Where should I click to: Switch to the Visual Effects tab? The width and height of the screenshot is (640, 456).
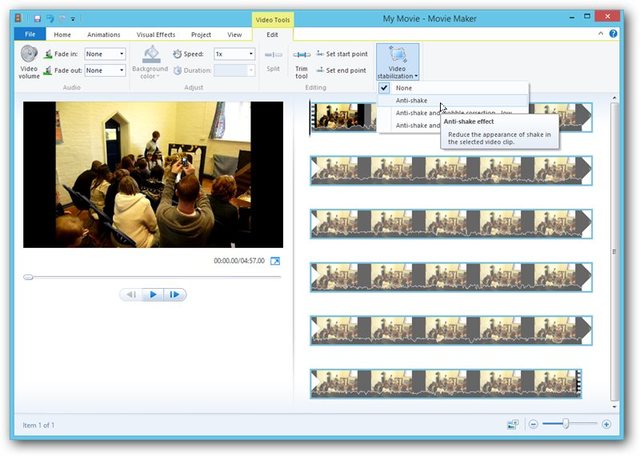click(156, 35)
